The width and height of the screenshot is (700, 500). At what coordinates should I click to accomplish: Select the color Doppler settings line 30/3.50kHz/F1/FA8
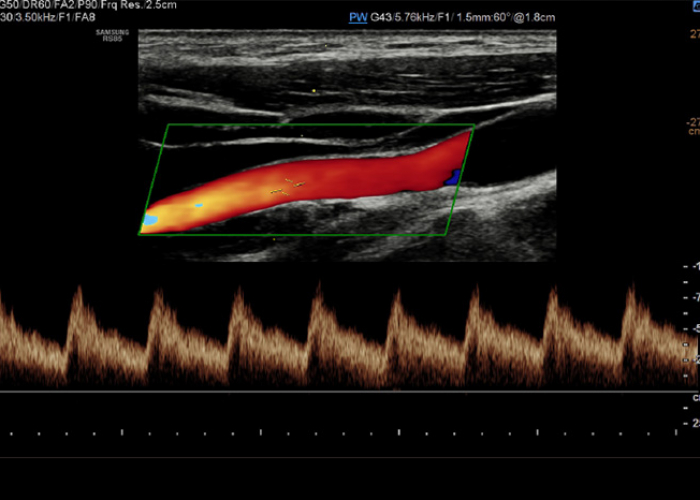[x=50, y=18]
